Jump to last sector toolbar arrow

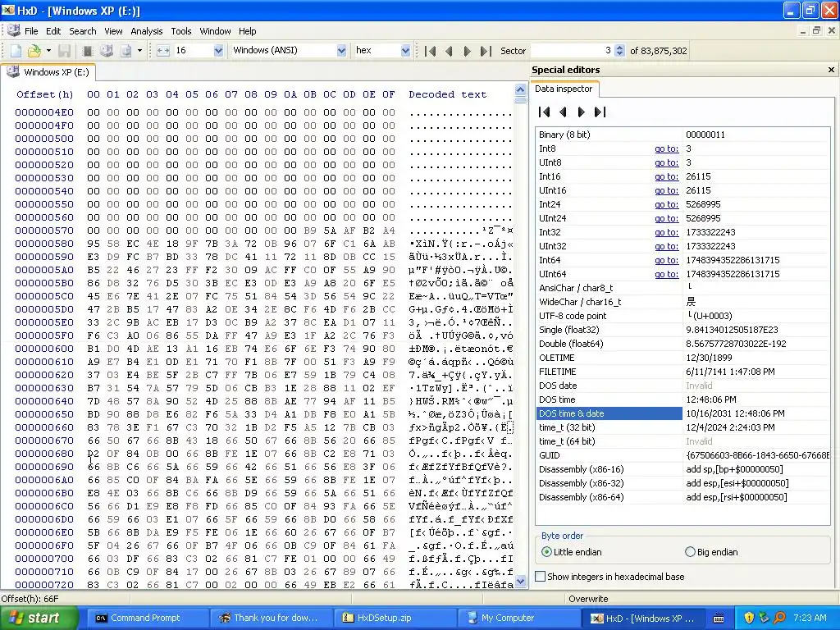tap(486, 51)
